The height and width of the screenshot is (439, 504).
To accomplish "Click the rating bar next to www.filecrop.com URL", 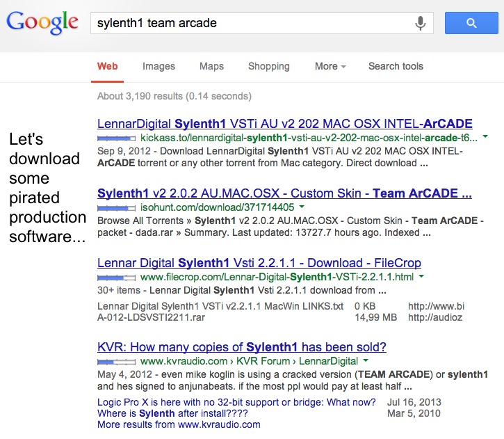I will point(116,278).
